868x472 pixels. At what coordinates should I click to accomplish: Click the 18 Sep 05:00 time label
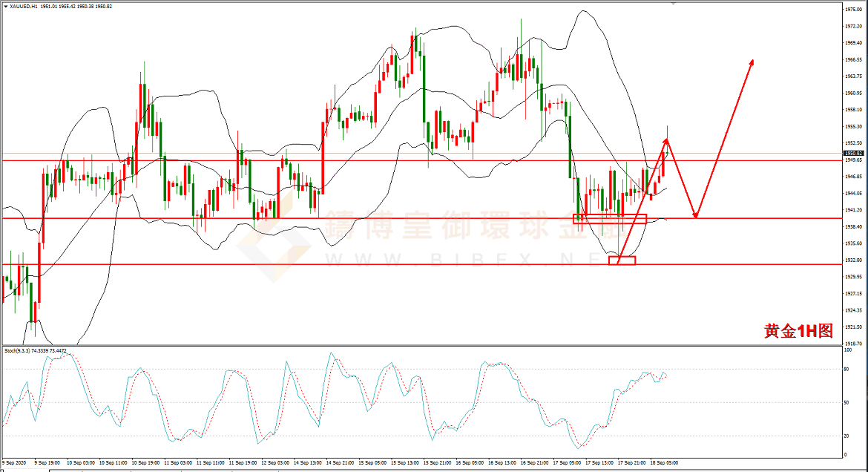[x=663, y=462]
